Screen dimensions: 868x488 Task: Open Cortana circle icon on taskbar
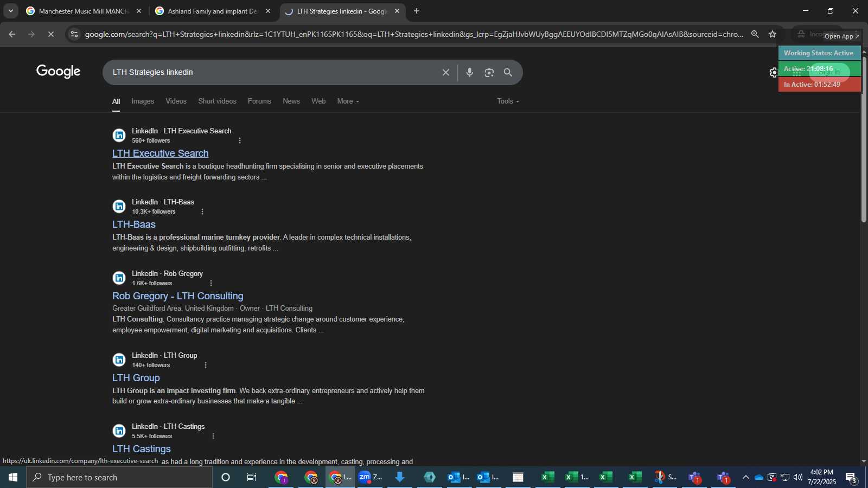(226, 477)
